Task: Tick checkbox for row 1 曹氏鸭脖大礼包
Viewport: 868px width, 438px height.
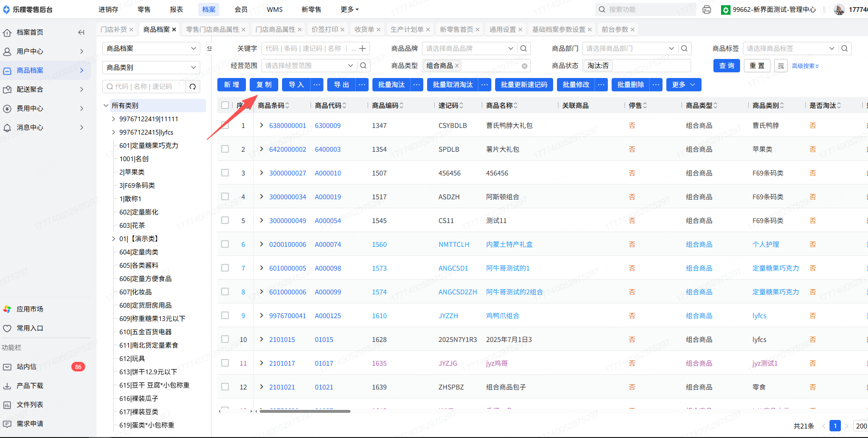Action: (x=225, y=126)
